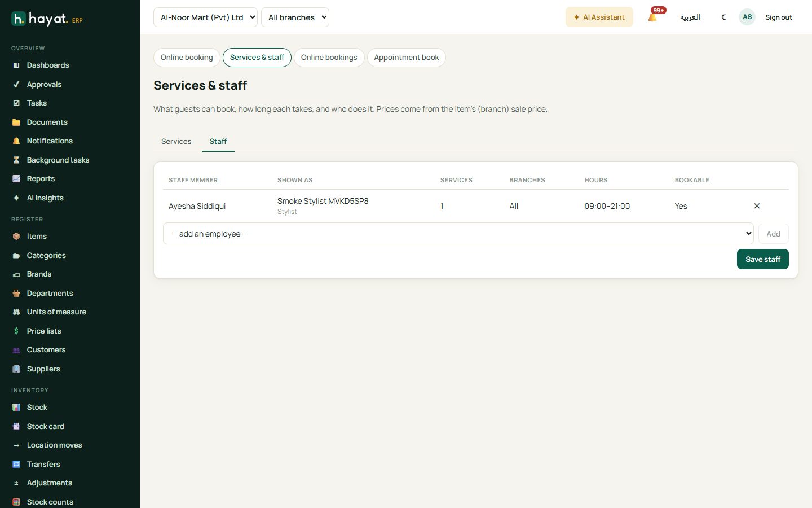Screen dimensions: 812x508
Task: Click the Background tasks hourglass icon
Action: [x=16, y=160]
